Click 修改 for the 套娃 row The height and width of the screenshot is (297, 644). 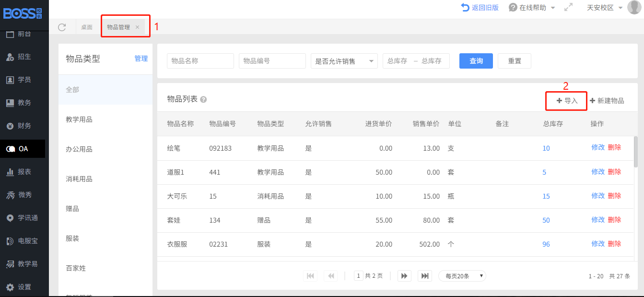point(598,219)
